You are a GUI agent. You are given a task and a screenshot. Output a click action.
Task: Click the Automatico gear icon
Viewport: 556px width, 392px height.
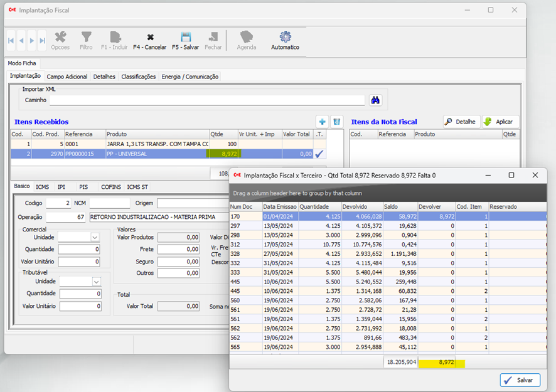coord(285,38)
